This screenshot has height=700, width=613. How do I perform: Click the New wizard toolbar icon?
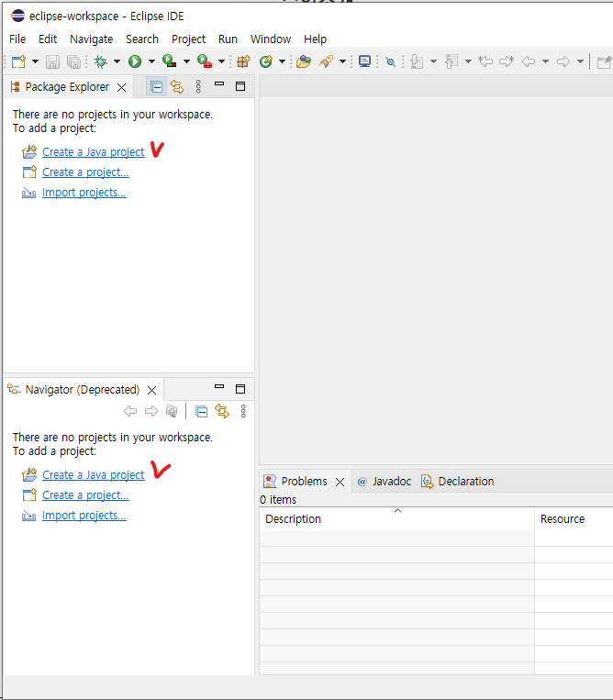click(18, 61)
